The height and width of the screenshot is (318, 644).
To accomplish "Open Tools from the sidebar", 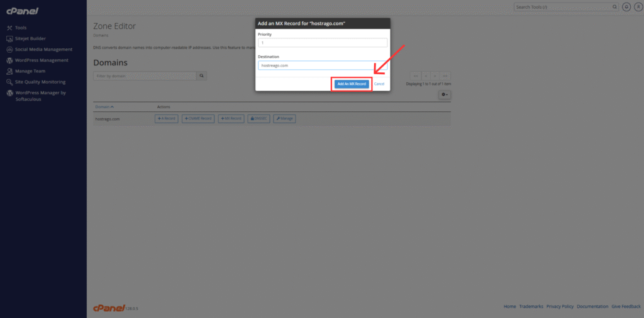I will 21,28.
